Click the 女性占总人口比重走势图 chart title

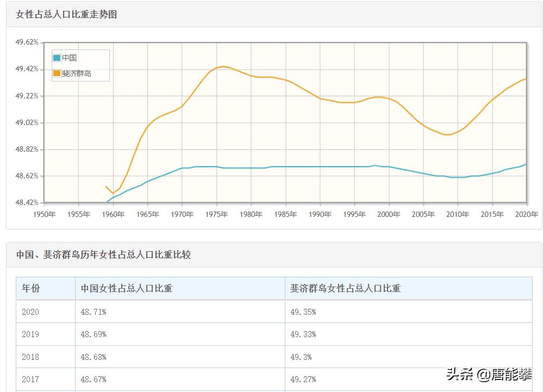66,15
